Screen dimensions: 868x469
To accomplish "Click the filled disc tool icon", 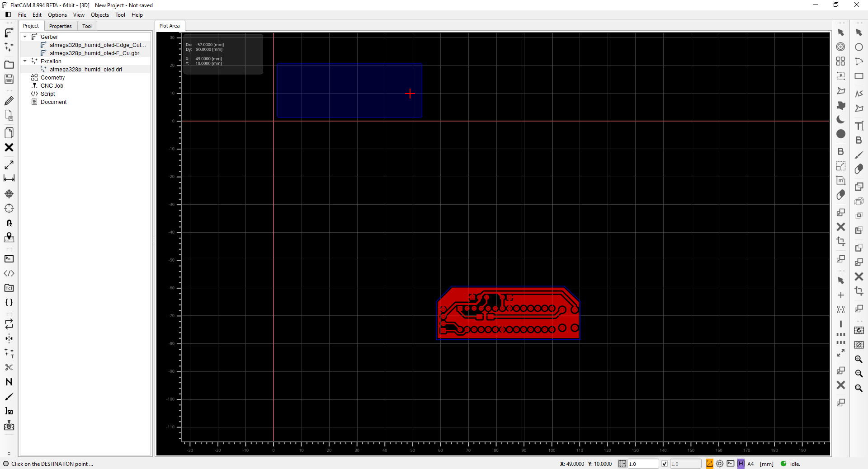I will point(840,134).
